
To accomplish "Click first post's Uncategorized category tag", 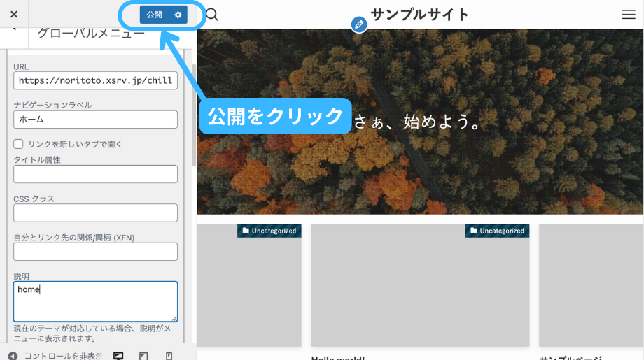I will [x=269, y=231].
